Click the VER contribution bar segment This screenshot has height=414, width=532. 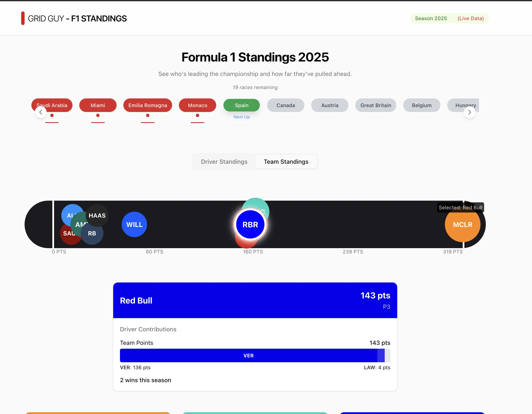click(x=248, y=355)
